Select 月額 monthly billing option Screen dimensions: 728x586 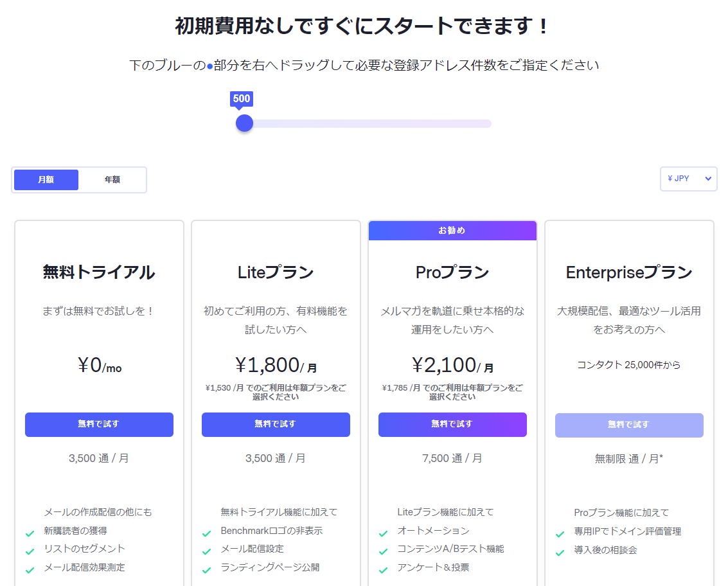click(46, 180)
